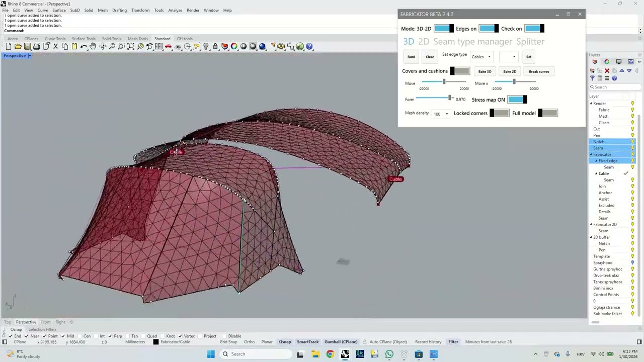Open the Surface menu

coord(59,10)
